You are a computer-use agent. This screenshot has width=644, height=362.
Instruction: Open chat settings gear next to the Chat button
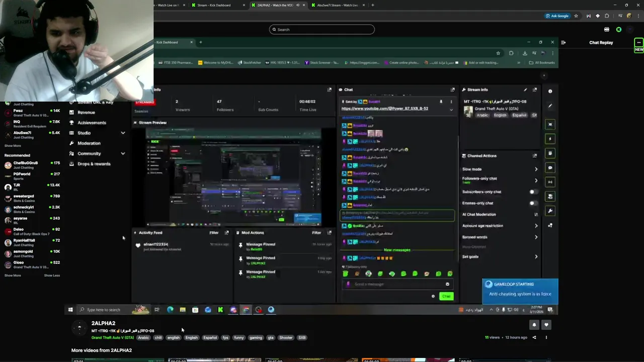(x=433, y=296)
